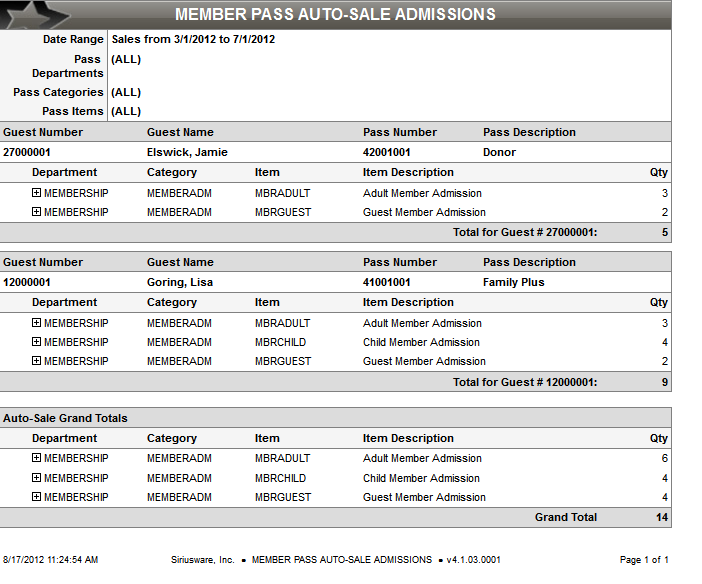
Task: Click Page 1 of 1 indicator
Action: pyautogui.click(x=644, y=560)
